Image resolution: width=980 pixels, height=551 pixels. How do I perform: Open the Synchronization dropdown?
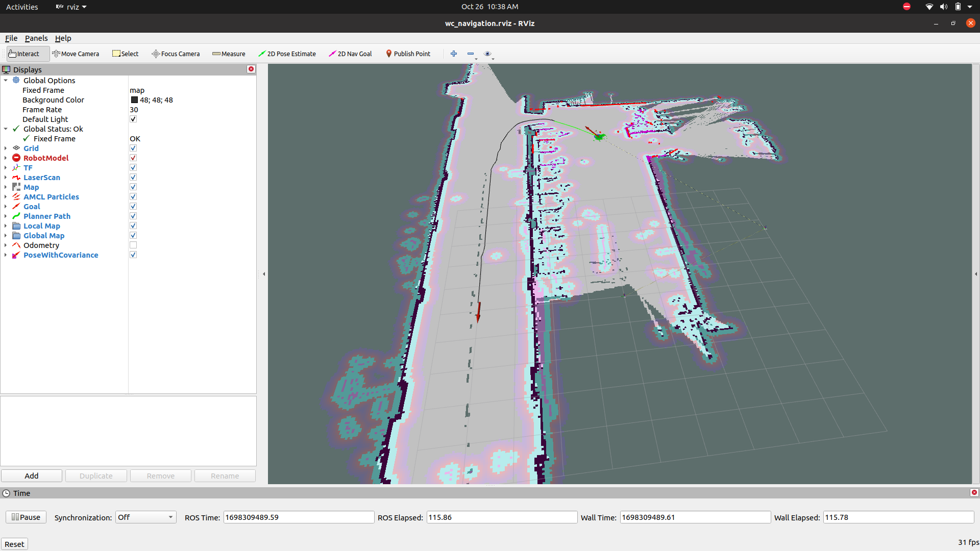pos(145,517)
